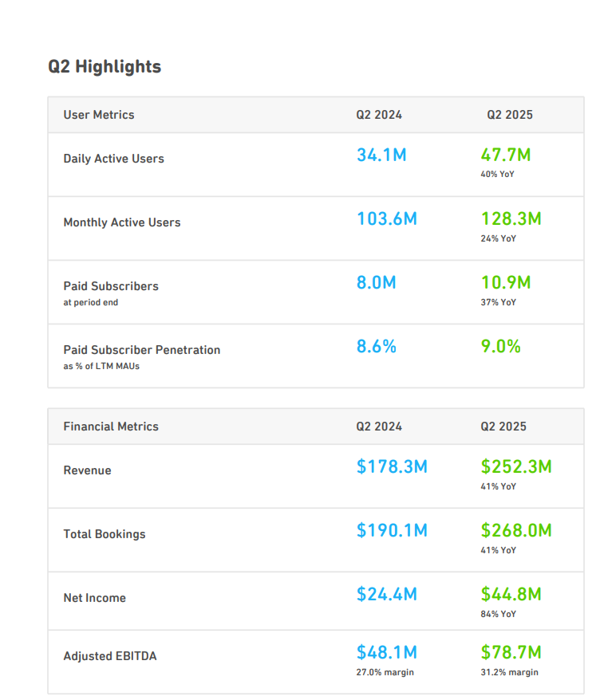Click the 84% YoY growth note

(498, 614)
